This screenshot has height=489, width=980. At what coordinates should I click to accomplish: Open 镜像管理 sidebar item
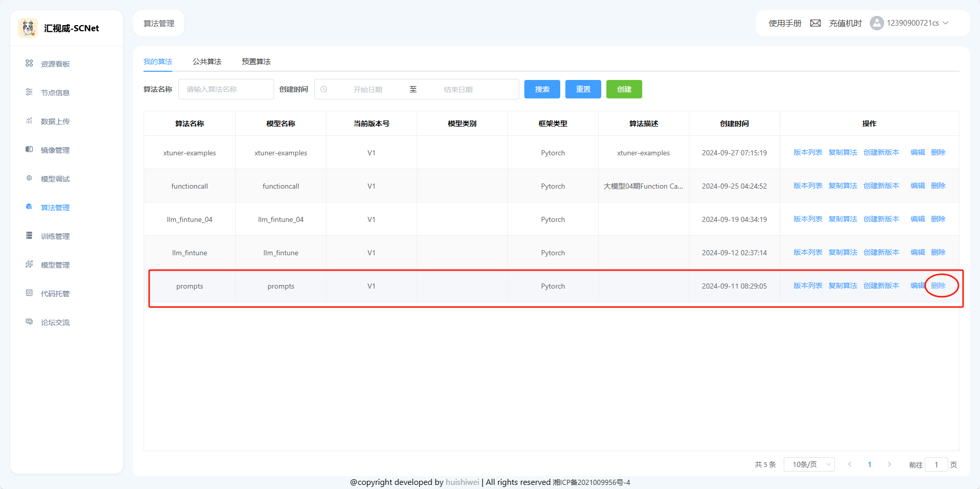(x=55, y=150)
